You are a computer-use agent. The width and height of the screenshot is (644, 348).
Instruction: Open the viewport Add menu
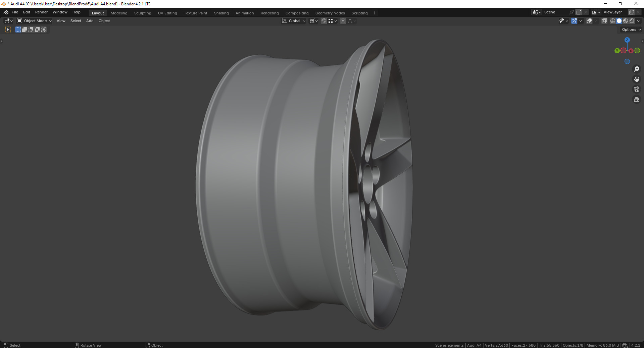[90, 21]
